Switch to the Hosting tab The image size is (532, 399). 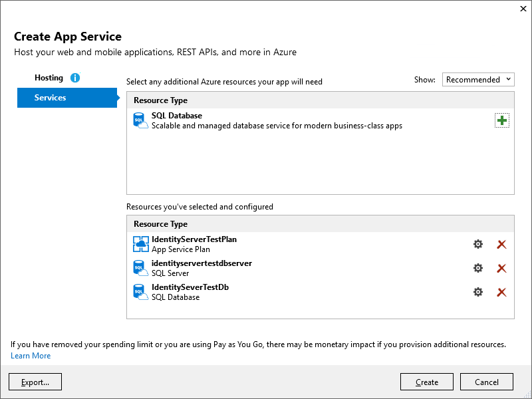click(x=49, y=78)
